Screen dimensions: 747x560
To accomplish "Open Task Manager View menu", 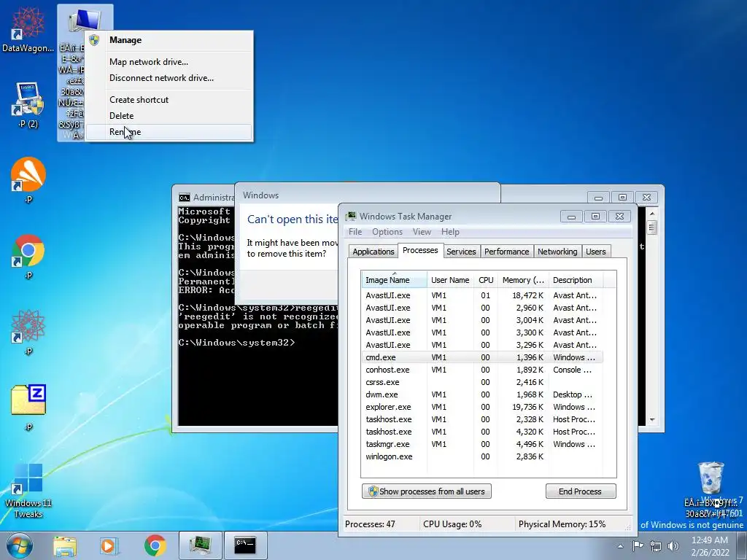I will click(422, 232).
